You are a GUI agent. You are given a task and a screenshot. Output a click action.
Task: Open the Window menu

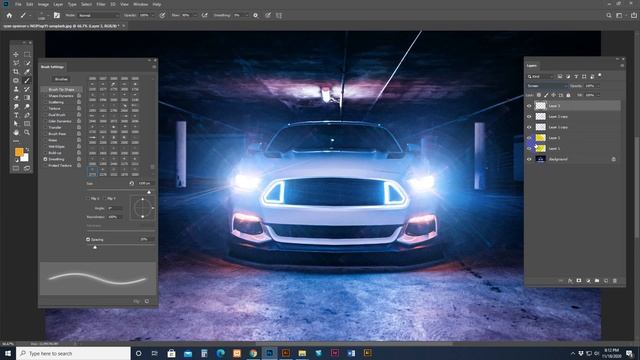[x=140, y=4]
